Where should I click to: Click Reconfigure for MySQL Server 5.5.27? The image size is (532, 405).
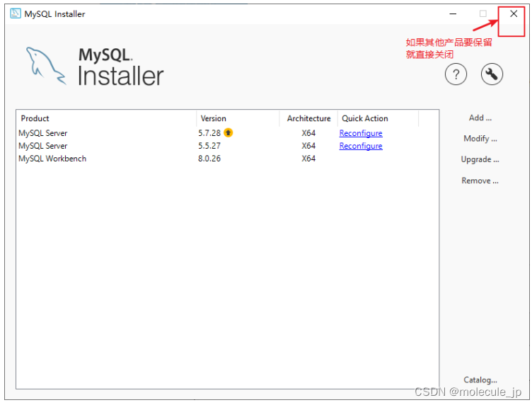(361, 146)
